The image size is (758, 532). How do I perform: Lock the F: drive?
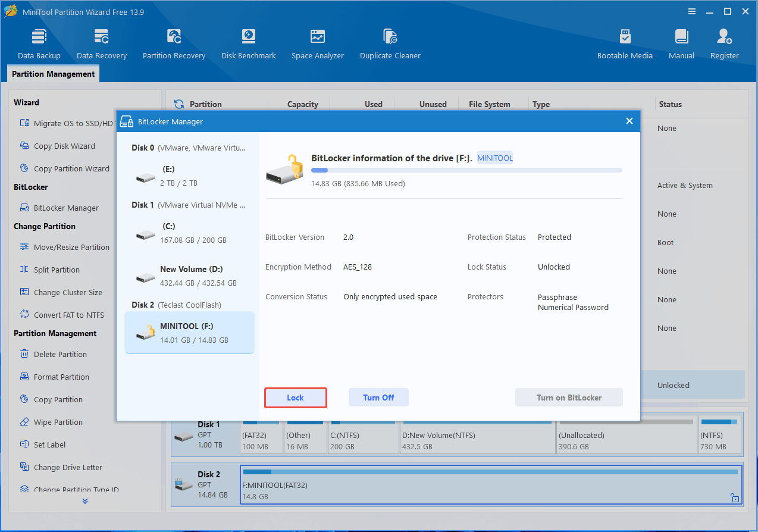[x=296, y=398]
